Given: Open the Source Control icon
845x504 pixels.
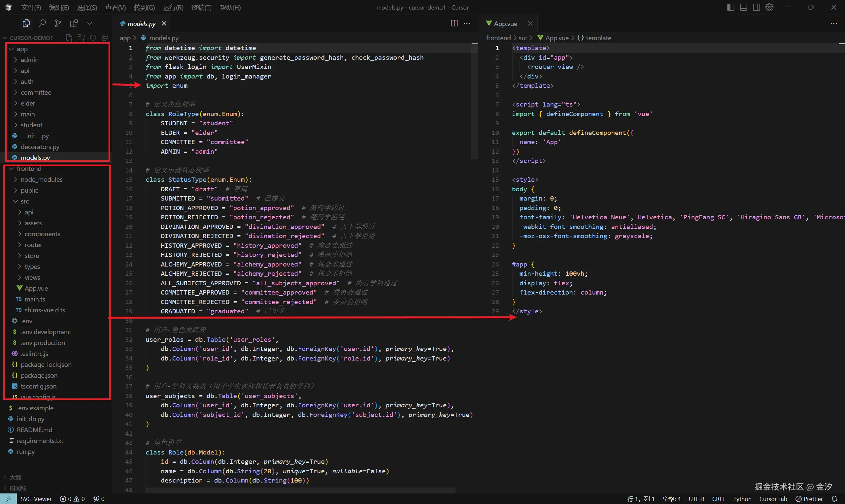Looking at the screenshot, I should tap(58, 23).
